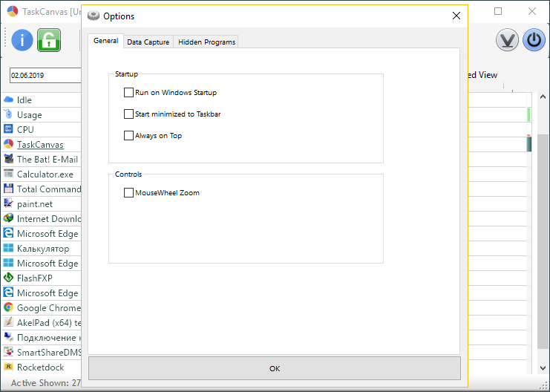
Task: Select the General tab
Action: coord(105,41)
